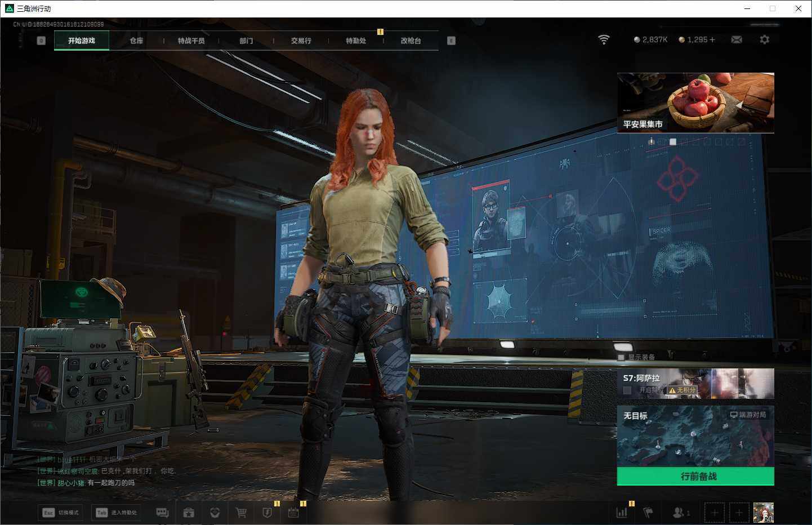
Task: Click the lightning shield icon
Action: 267,513
